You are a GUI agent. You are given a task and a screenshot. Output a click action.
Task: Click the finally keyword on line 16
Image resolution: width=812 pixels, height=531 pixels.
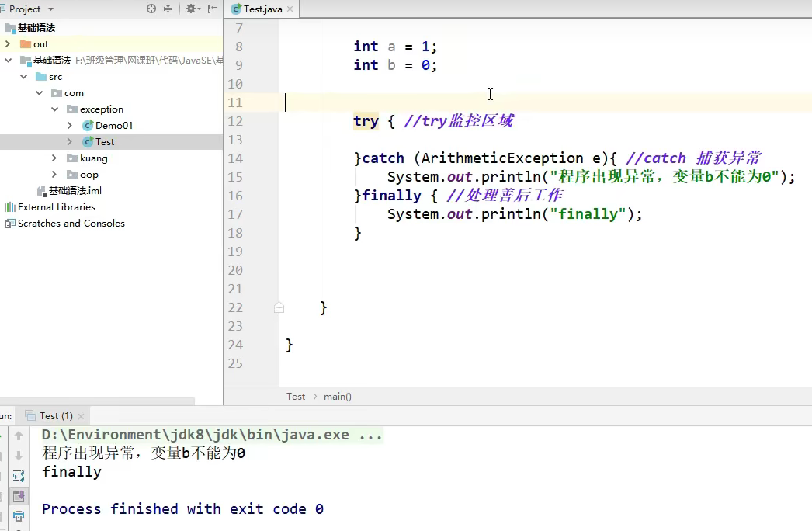click(x=391, y=196)
